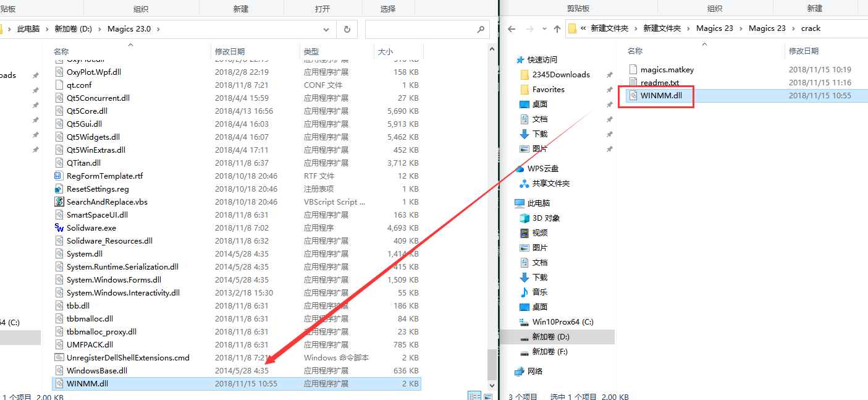This screenshot has width=868, height=400.
Task: Click the 新建 ribbon group in left window
Action: (240, 9)
